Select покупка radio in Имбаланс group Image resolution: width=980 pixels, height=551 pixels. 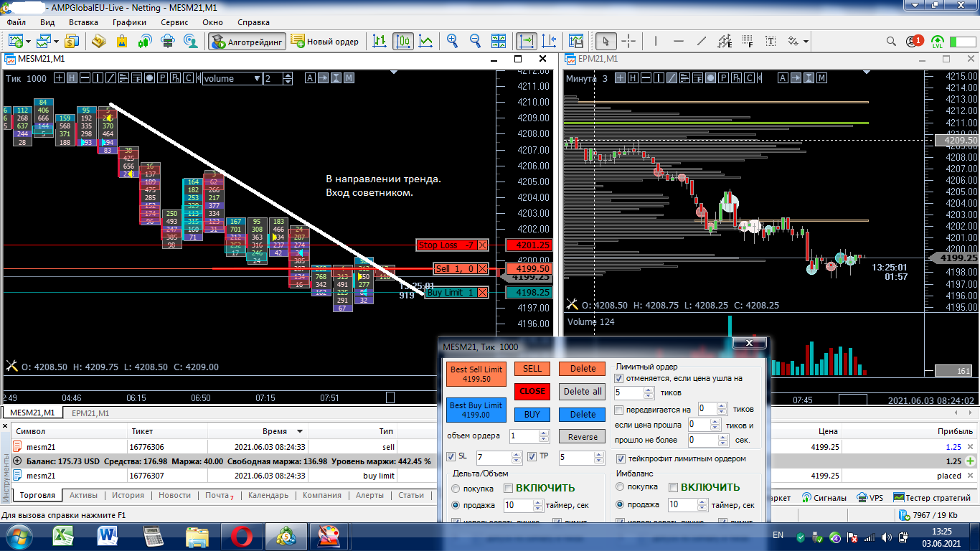621,487
